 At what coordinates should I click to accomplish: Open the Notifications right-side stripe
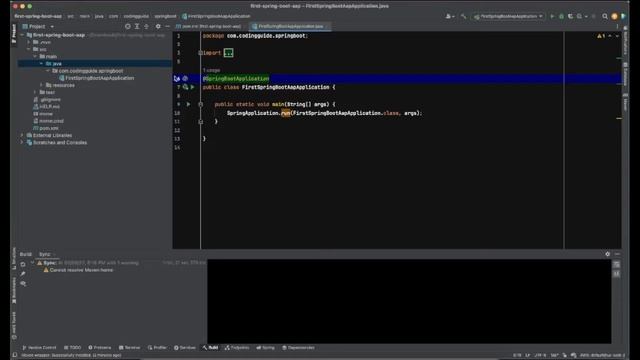pyautogui.click(x=625, y=41)
